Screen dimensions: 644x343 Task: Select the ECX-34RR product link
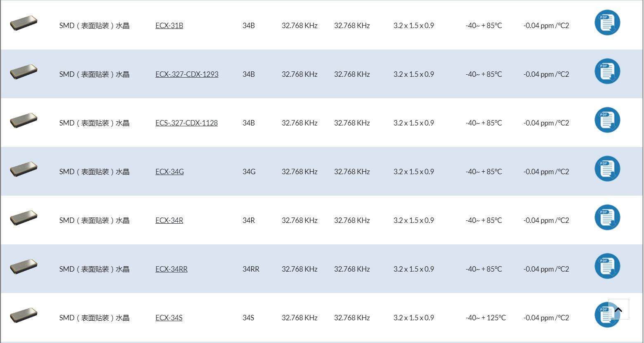point(171,269)
